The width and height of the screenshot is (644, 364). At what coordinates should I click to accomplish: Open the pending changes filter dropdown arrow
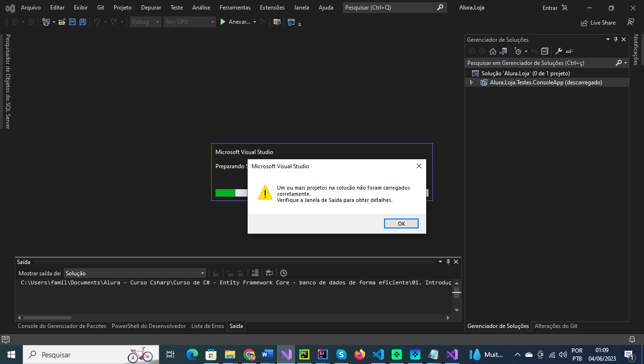tap(526, 51)
